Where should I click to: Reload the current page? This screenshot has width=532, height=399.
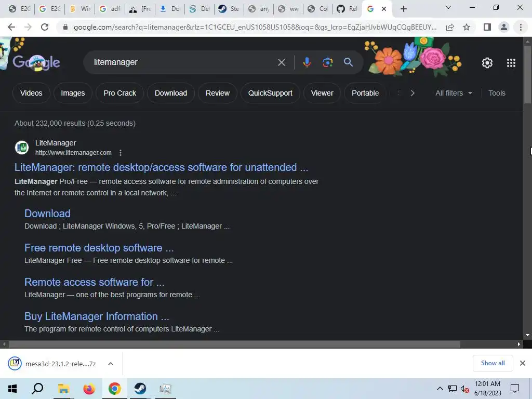pyautogui.click(x=45, y=27)
